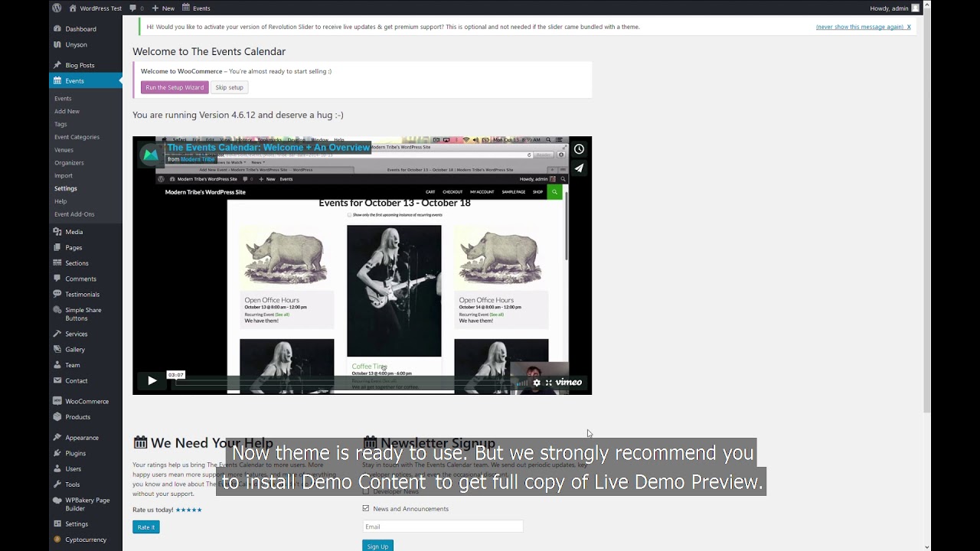Open WPBakery Page Builder menu icon
This screenshot has height=551, width=980.
click(57, 500)
